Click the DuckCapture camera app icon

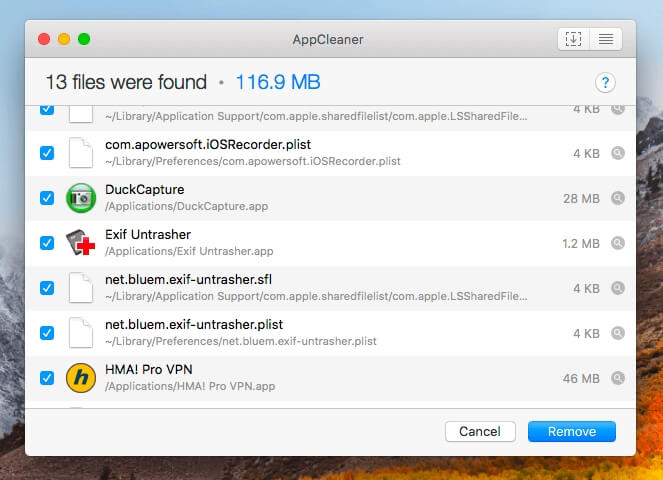click(x=80, y=198)
